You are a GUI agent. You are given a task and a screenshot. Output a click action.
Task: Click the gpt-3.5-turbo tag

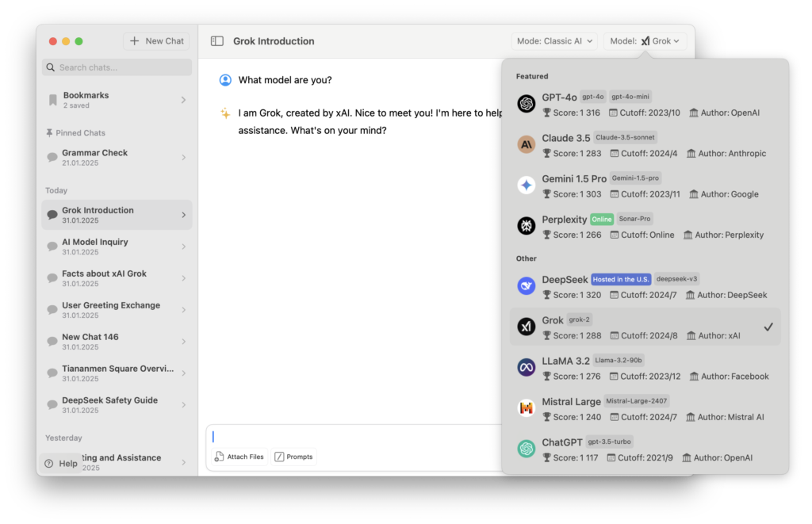pos(610,442)
